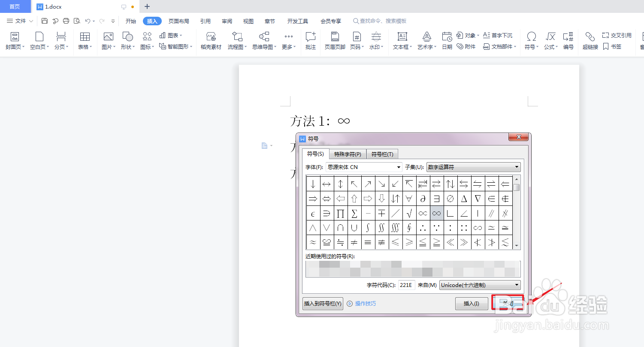Expand the 更多 more options
This screenshot has height=347, width=644.
[289, 41]
